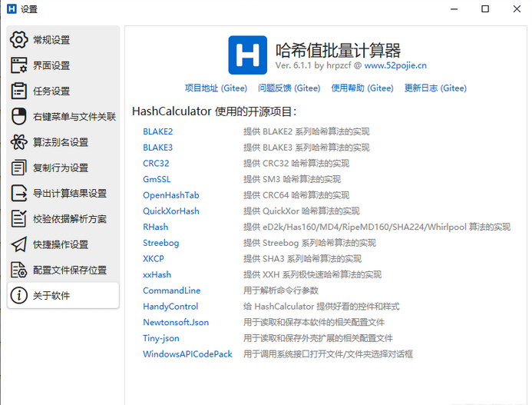
Task: Select the 任务设置 tab label
Action: (51, 91)
